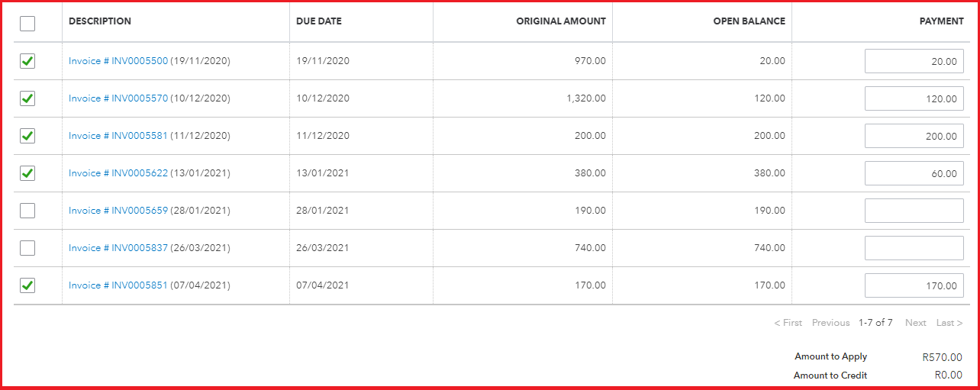Open Invoice # INV0005837 link
Screen dimensions: 980x390
[x=118, y=248]
